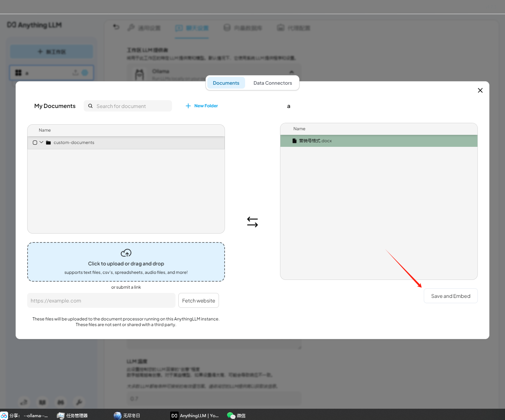Click the upload icon on workspace a
Viewport: 505px width, 420px height.
coord(75,72)
